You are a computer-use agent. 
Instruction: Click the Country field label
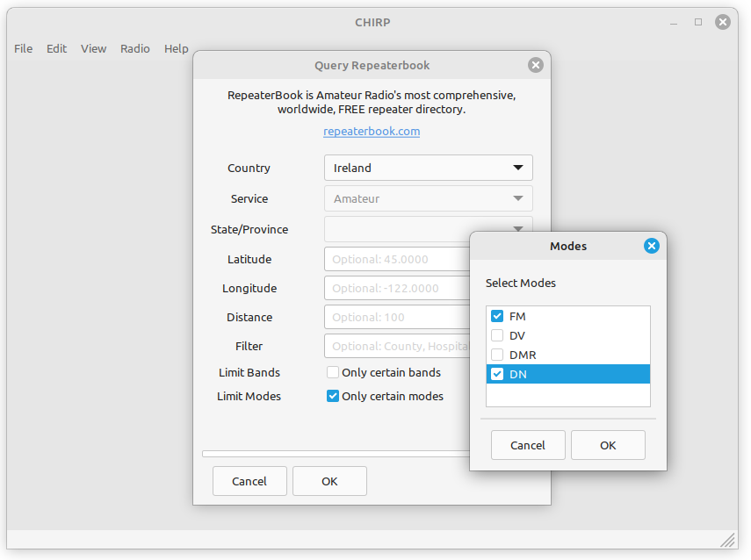(x=249, y=168)
